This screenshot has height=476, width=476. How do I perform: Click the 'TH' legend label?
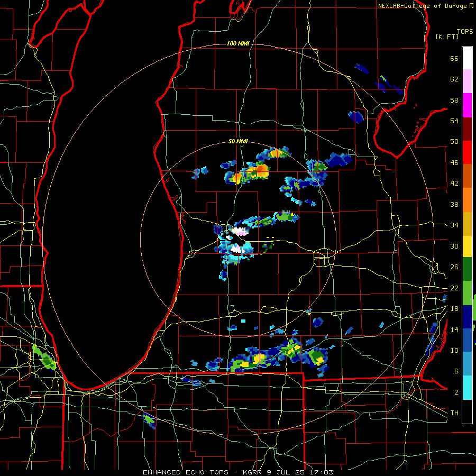[x=454, y=413]
